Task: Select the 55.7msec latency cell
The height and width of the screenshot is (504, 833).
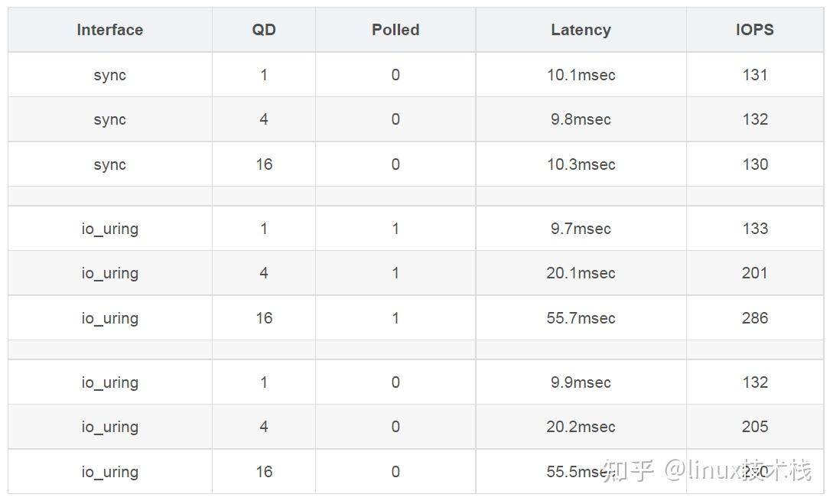Action: point(581,318)
